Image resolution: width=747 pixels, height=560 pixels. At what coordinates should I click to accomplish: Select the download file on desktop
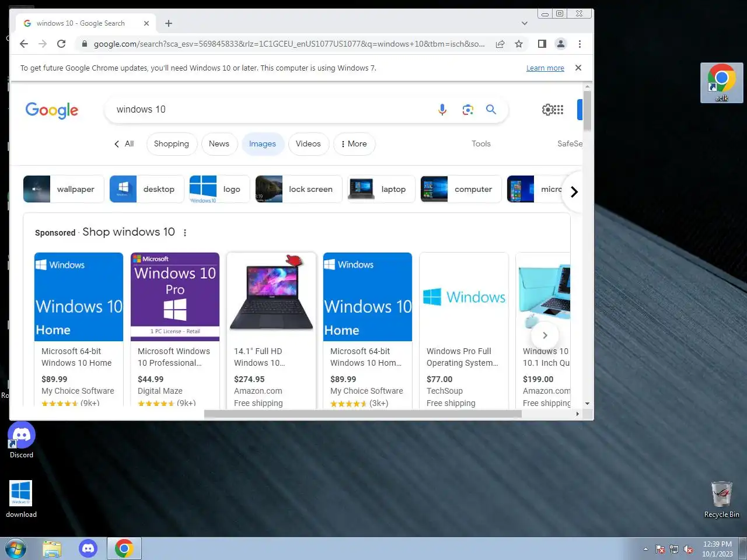pos(21,499)
